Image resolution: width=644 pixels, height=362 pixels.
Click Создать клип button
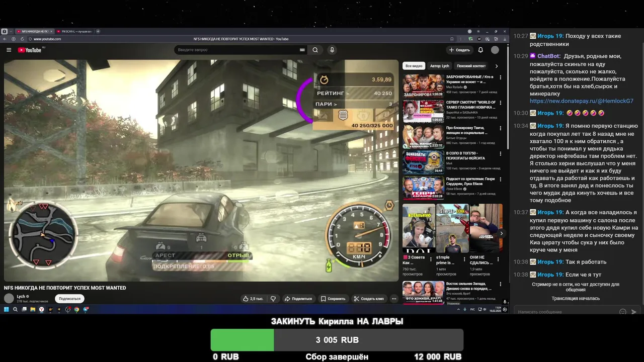pos(369,299)
